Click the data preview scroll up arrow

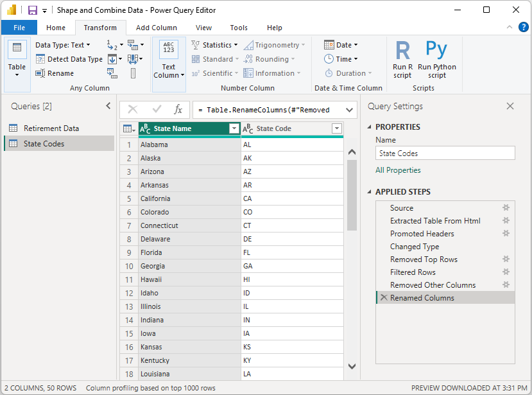tap(352, 152)
